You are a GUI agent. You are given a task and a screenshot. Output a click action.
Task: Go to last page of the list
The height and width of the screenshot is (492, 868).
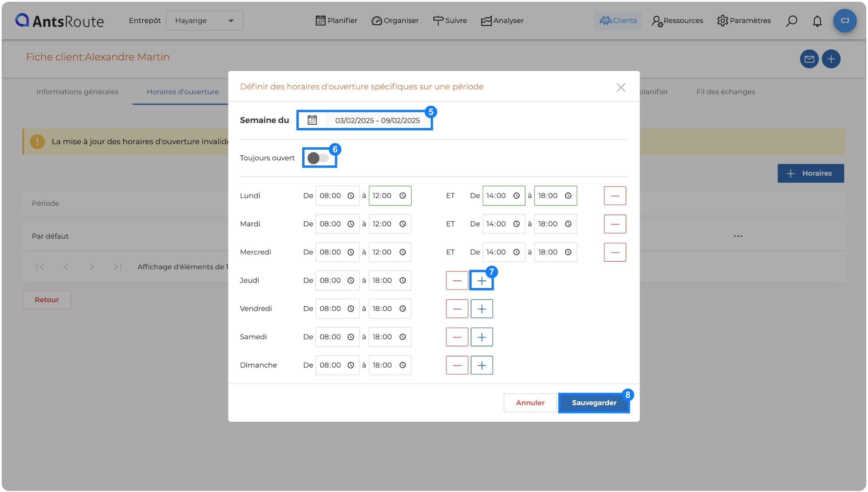coord(117,267)
